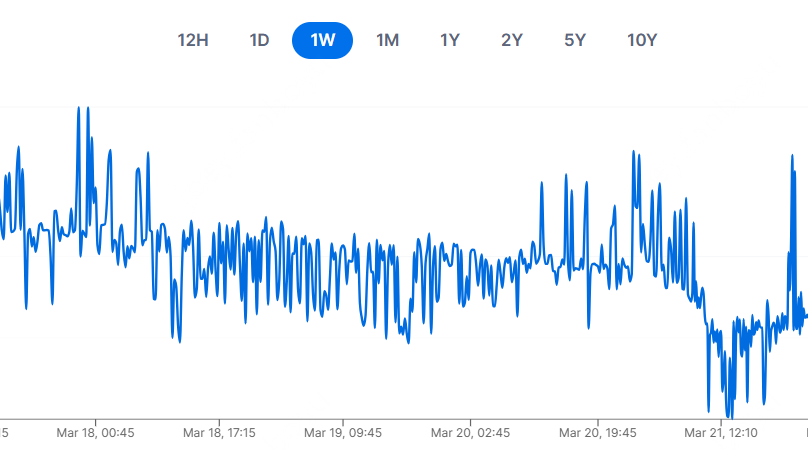
Task: Click the lowest dip after Mar 21, 12:10
Action: tap(729, 416)
